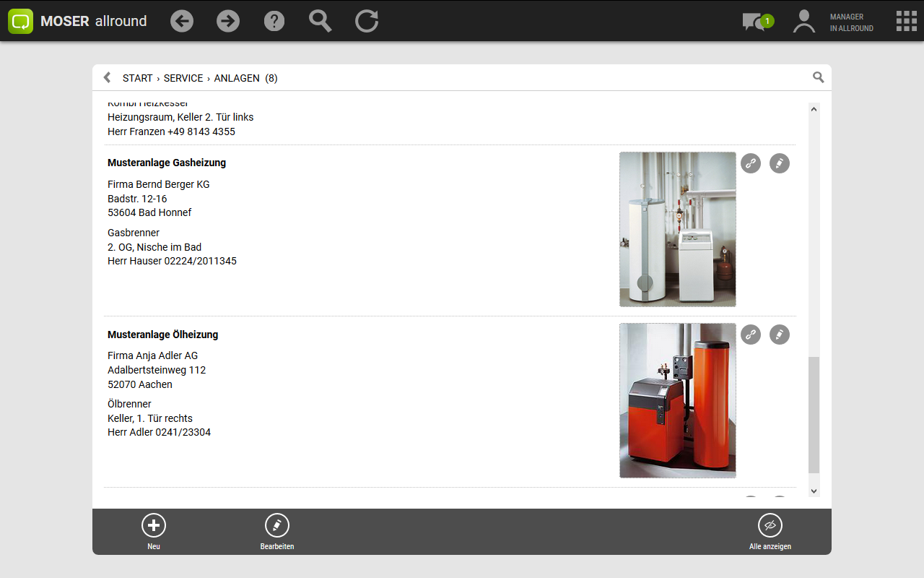Click the vertical scrollbar thumb
This screenshot has height=578, width=924.
[814, 415]
